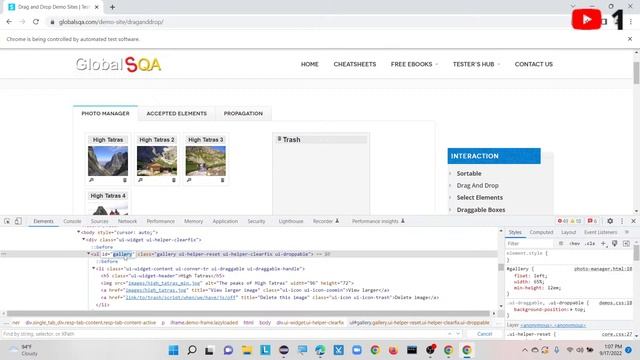The width and height of the screenshot is (640, 360).
Task: Open File Explorer from the taskbar
Action: [x=247, y=350]
